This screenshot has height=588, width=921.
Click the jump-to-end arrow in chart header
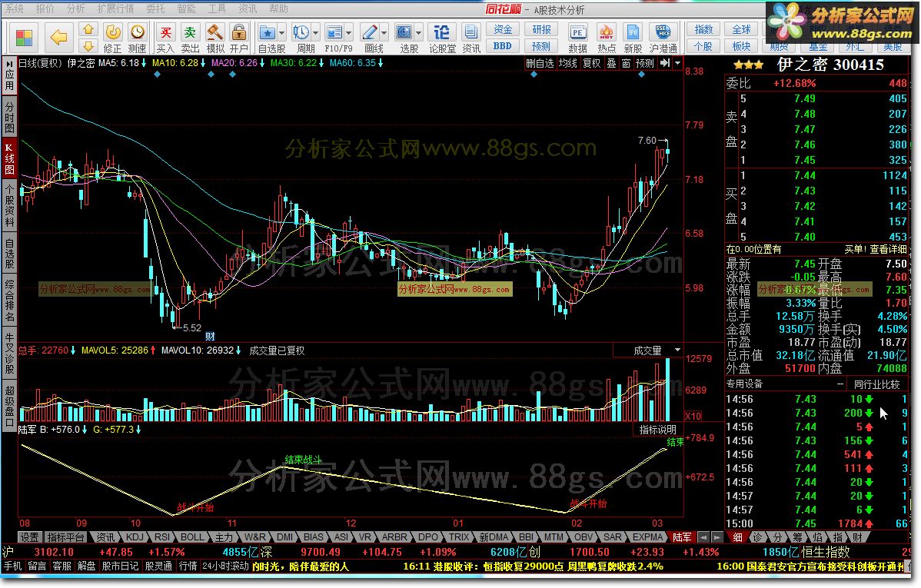click(x=664, y=63)
